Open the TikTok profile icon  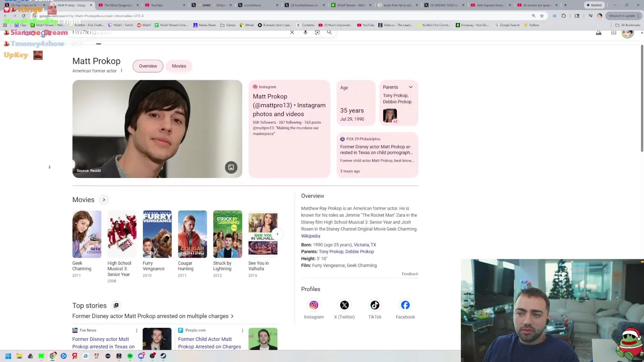(x=375, y=305)
